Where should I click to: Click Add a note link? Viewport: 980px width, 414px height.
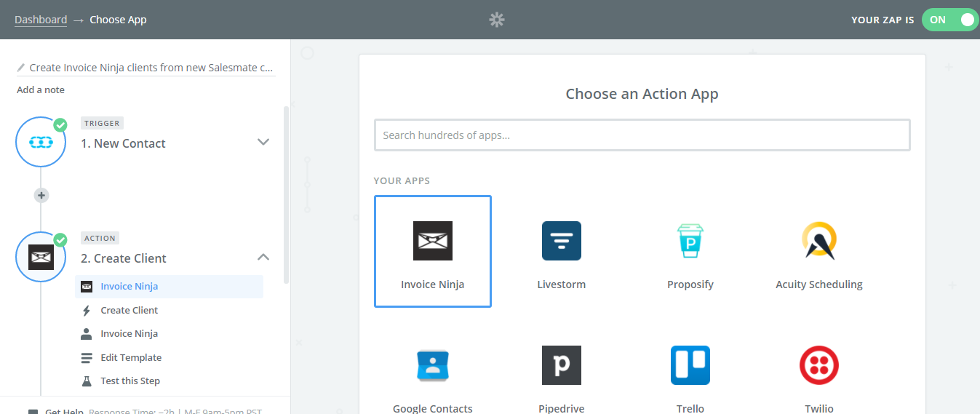pyautogui.click(x=41, y=90)
